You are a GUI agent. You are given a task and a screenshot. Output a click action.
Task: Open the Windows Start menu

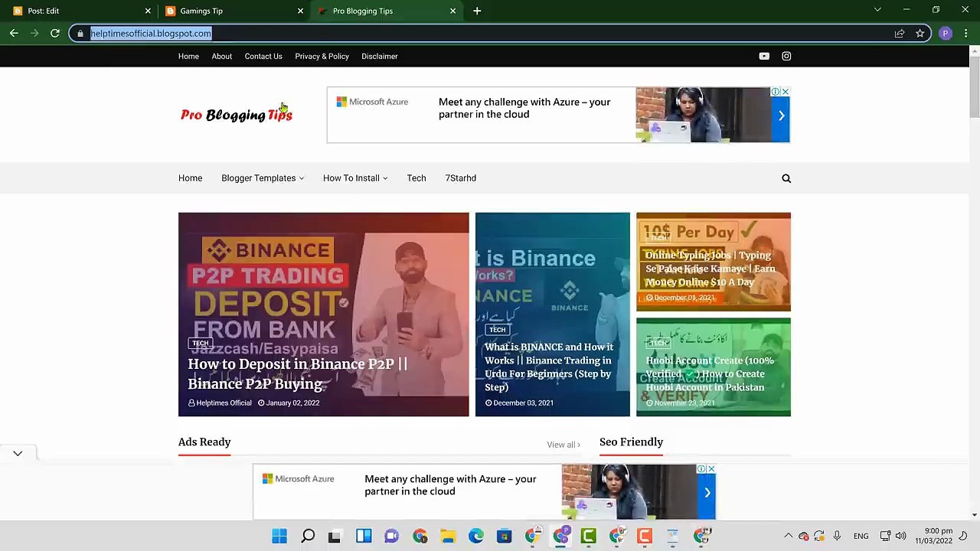click(279, 536)
